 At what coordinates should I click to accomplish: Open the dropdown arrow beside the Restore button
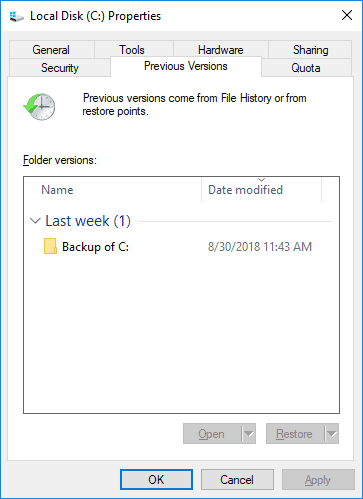[x=332, y=434]
